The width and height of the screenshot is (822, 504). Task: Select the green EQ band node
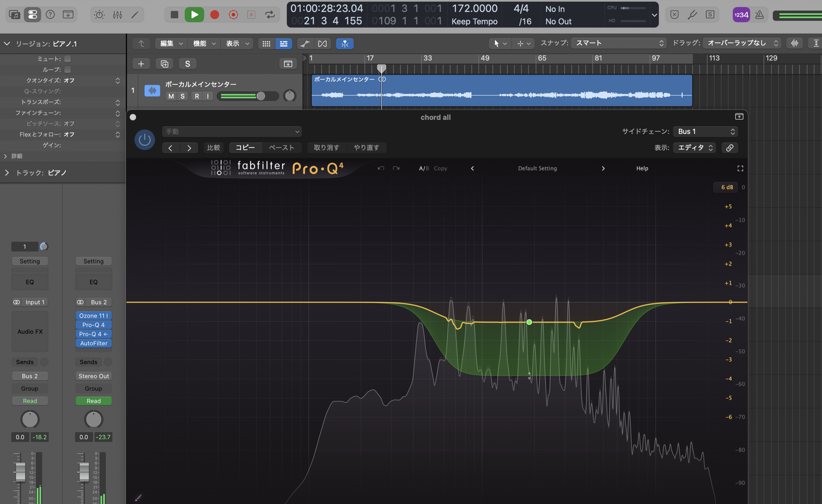coord(529,322)
